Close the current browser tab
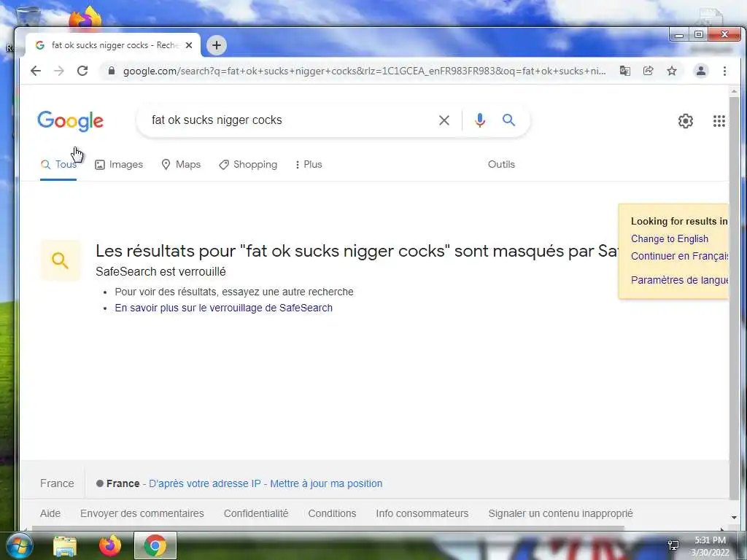The width and height of the screenshot is (747, 560). coord(189,45)
